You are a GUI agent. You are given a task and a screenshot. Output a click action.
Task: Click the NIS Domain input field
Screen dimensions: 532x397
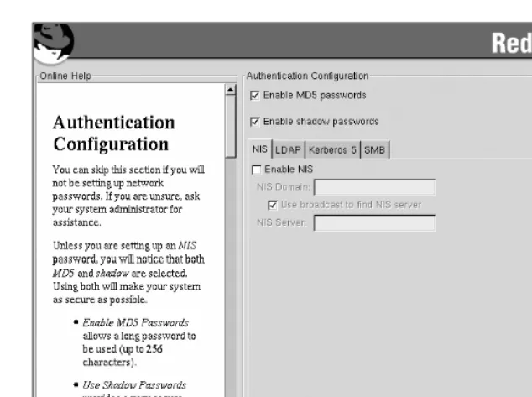pos(374,187)
